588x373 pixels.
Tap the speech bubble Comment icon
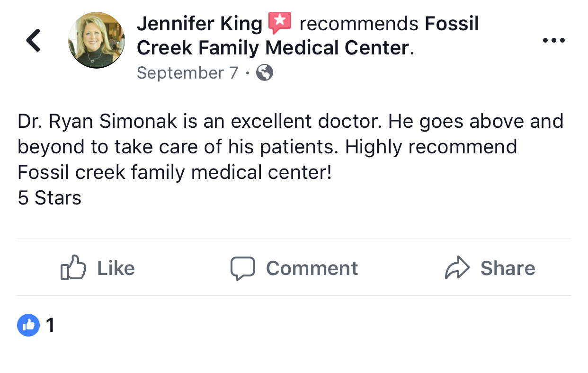pos(242,268)
